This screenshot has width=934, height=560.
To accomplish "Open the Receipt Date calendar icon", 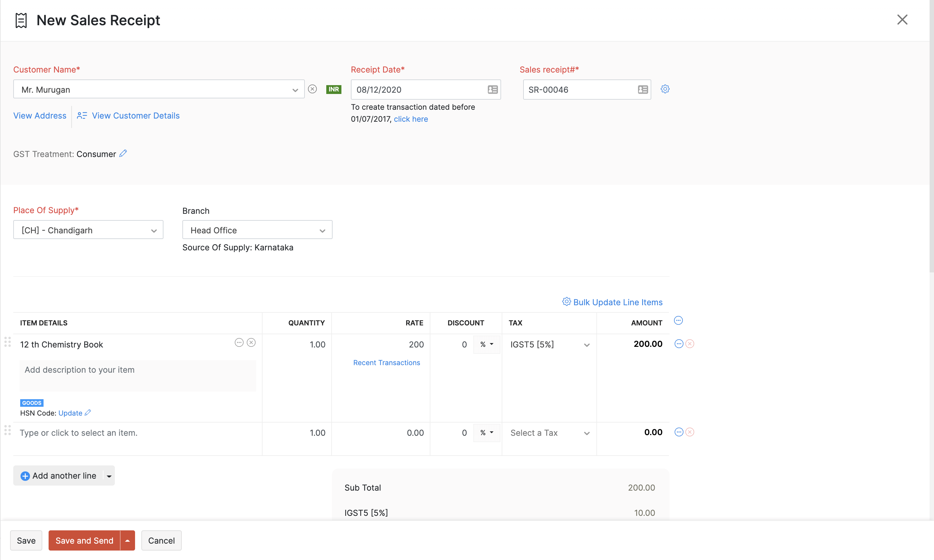I will tap(492, 90).
